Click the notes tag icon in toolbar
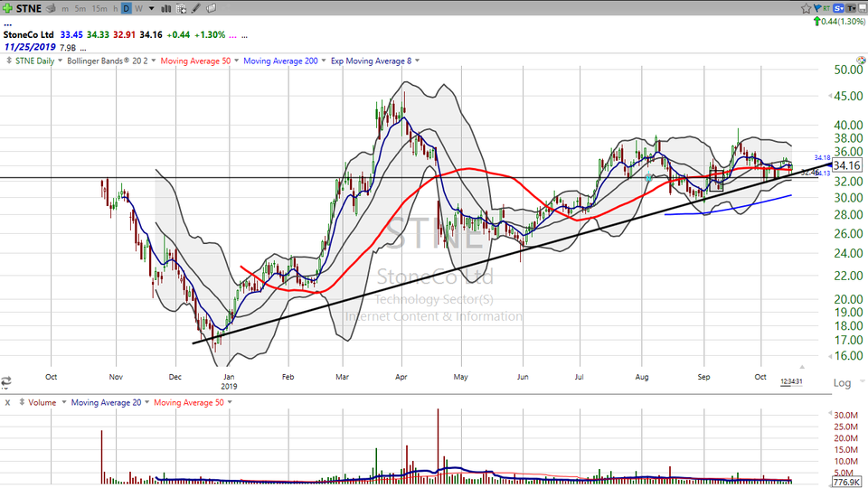The width and height of the screenshot is (868, 488). point(211,8)
